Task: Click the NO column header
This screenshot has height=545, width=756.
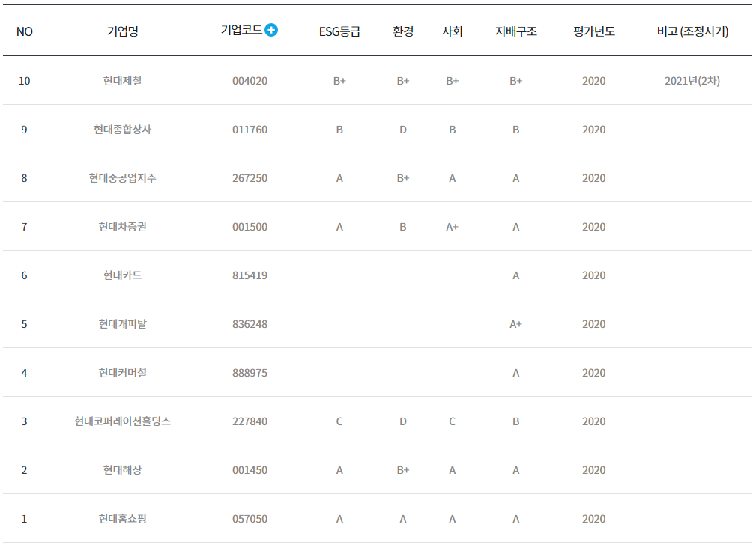Action: pos(25,31)
